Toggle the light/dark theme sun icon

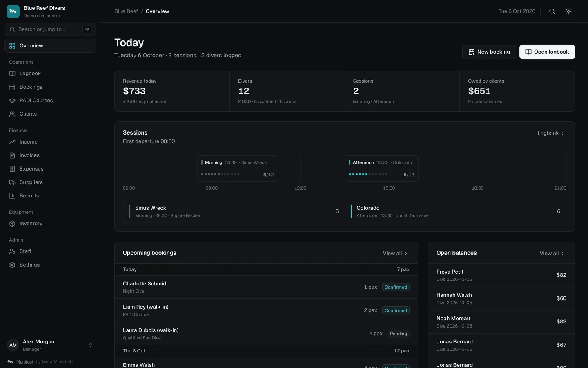[x=568, y=11]
